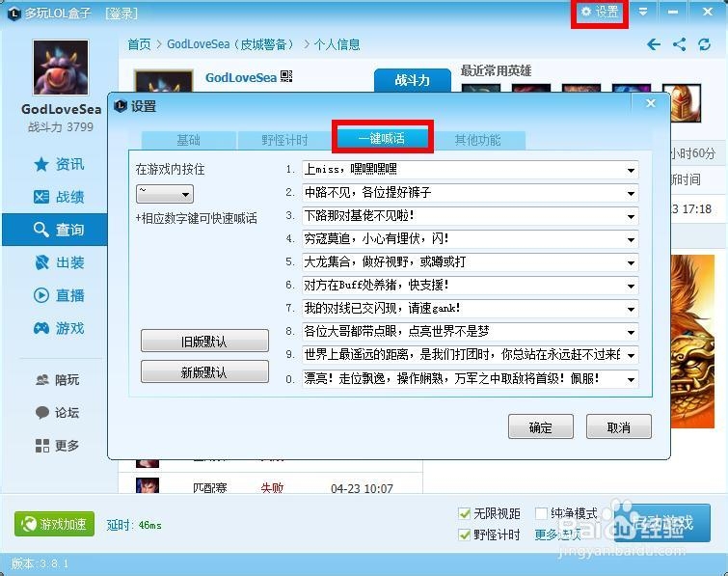Click the 登录 link in title bar

coord(121,13)
